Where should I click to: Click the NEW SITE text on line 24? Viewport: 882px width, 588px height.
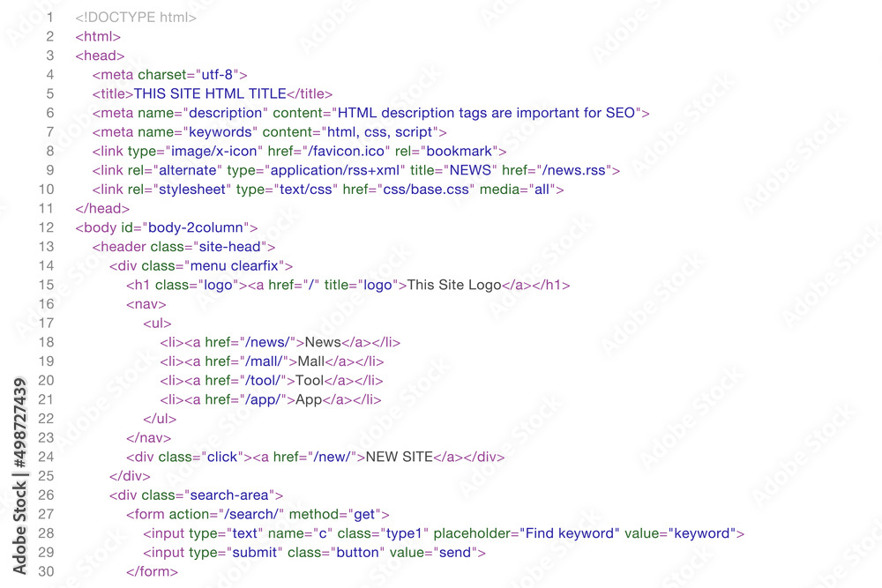pyautogui.click(x=400, y=457)
